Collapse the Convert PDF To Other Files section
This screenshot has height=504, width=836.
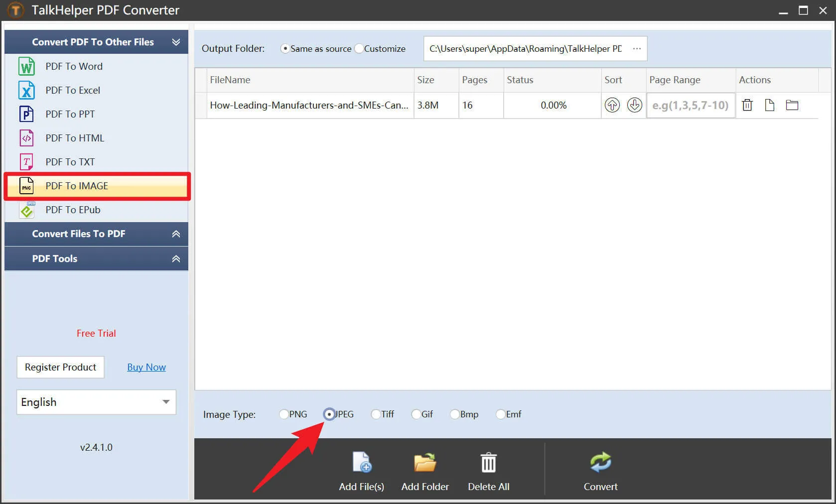pyautogui.click(x=175, y=42)
